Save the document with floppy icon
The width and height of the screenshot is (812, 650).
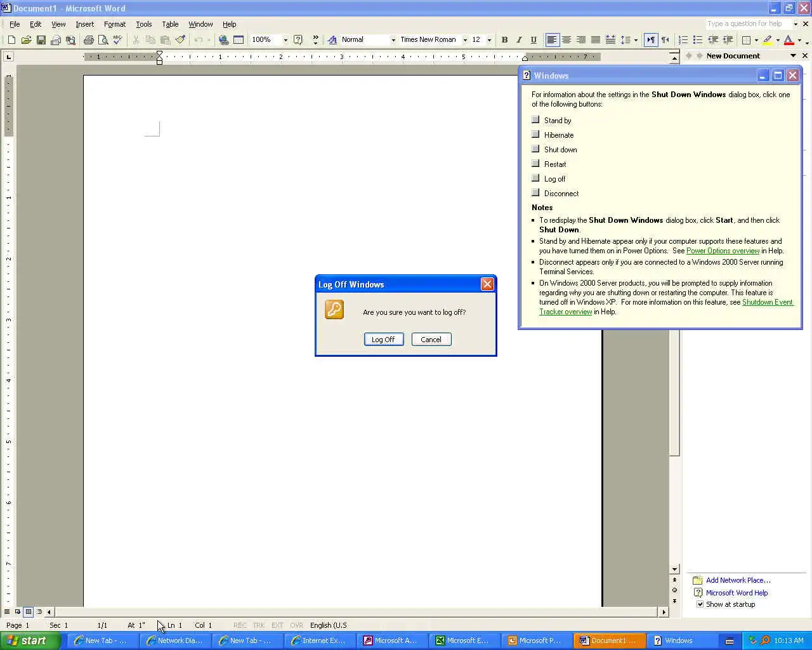pos(41,40)
